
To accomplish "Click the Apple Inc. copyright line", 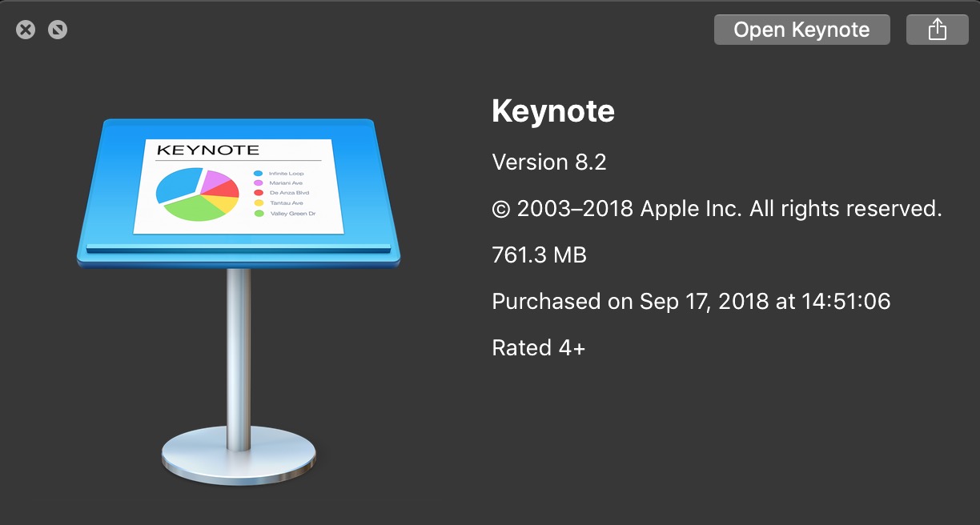I will coord(717,209).
